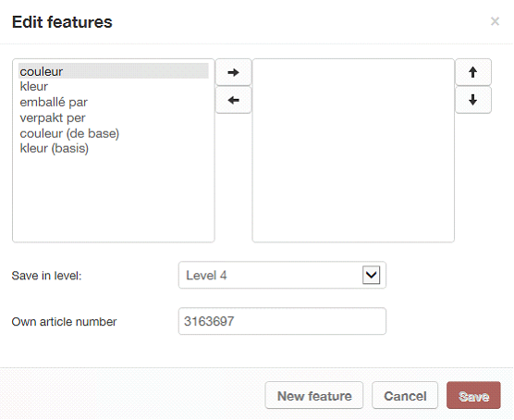Viewport: 514px width, 420px height.
Task: Click the New feature button
Action: coord(314,395)
